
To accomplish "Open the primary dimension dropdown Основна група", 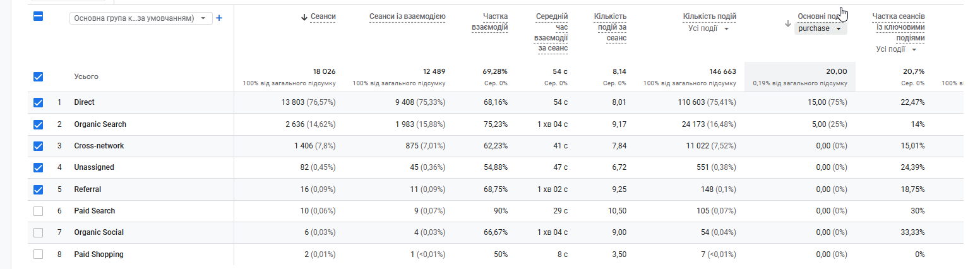I will tap(140, 18).
